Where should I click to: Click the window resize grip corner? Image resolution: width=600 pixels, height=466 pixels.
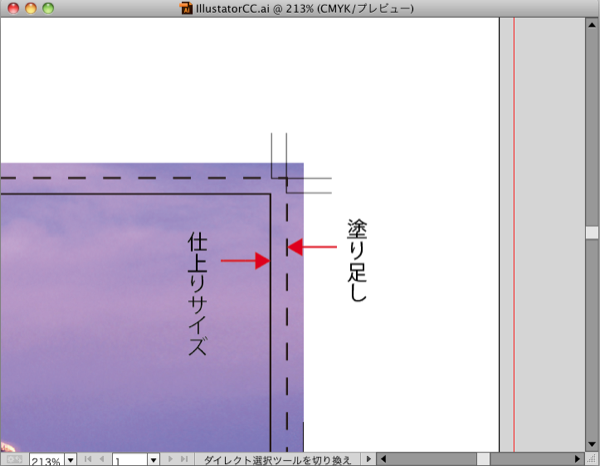tap(592, 459)
